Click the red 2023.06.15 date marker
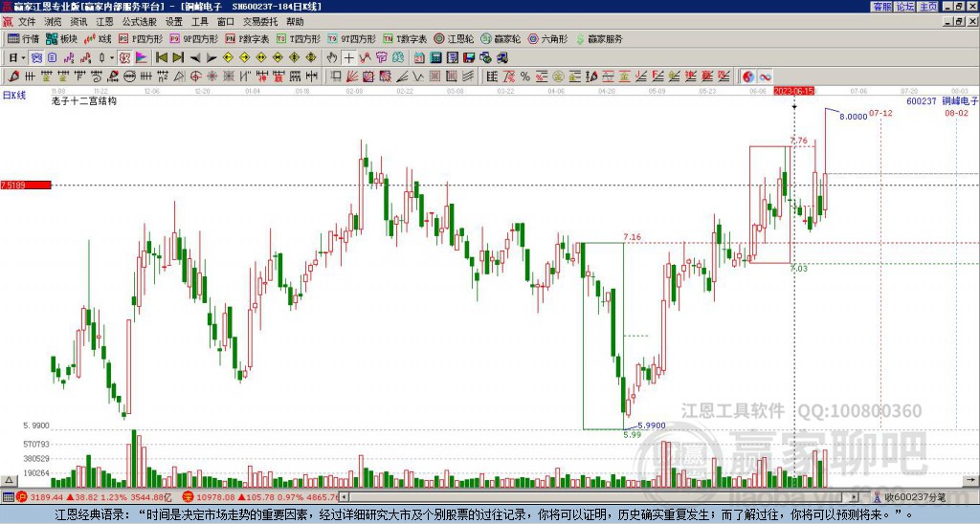The image size is (980, 524). [x=793, y=91]
